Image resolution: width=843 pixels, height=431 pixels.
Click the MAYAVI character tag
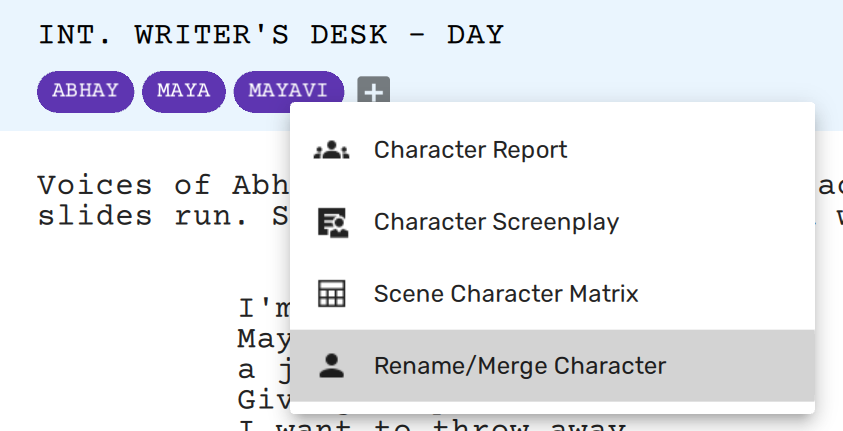click(288, 92)
